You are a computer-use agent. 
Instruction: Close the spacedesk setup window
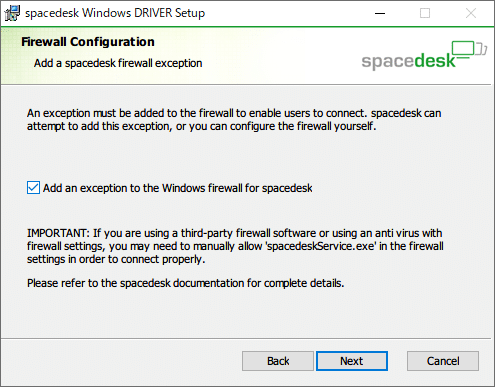tap(471, 13)
